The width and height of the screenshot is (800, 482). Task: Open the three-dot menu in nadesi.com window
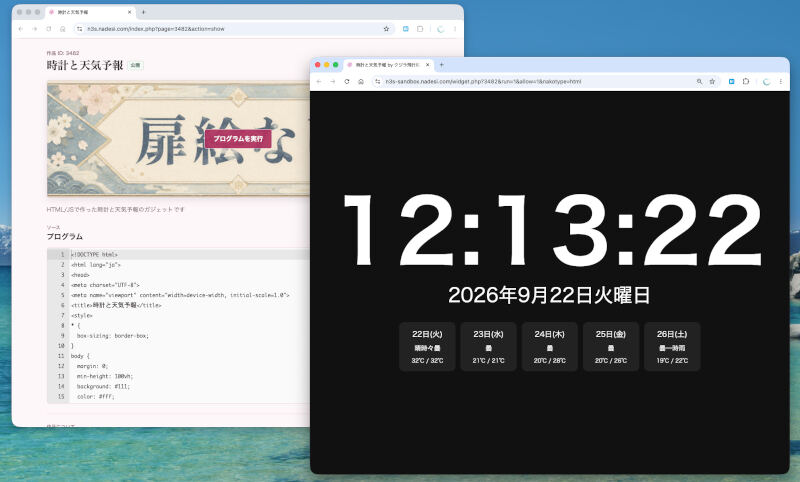click(455, 29)
